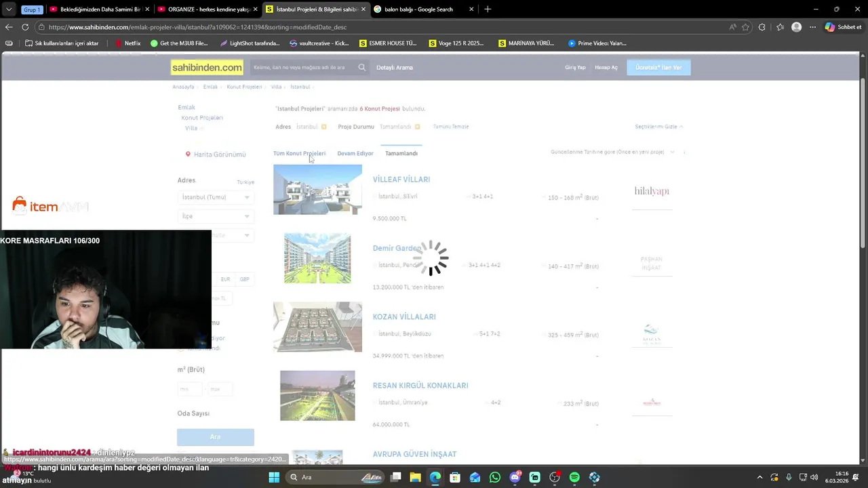Image resolution: width=868 pixels, height=488 pixels.
Task: Open Discord from the taskbar
Action: [515, 477]
